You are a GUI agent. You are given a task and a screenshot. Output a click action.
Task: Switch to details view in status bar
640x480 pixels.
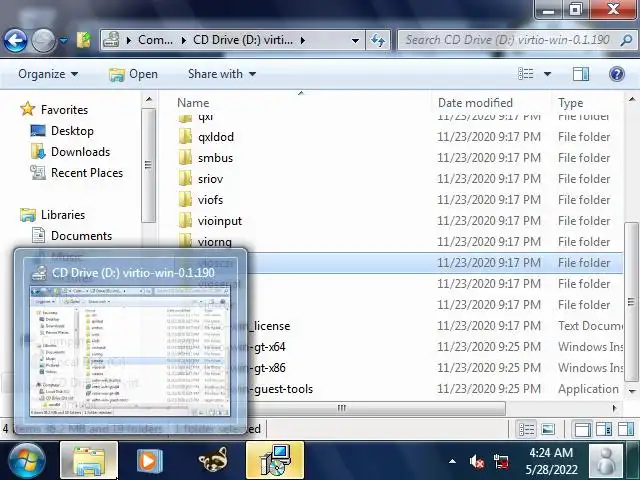tap(526, 429)
